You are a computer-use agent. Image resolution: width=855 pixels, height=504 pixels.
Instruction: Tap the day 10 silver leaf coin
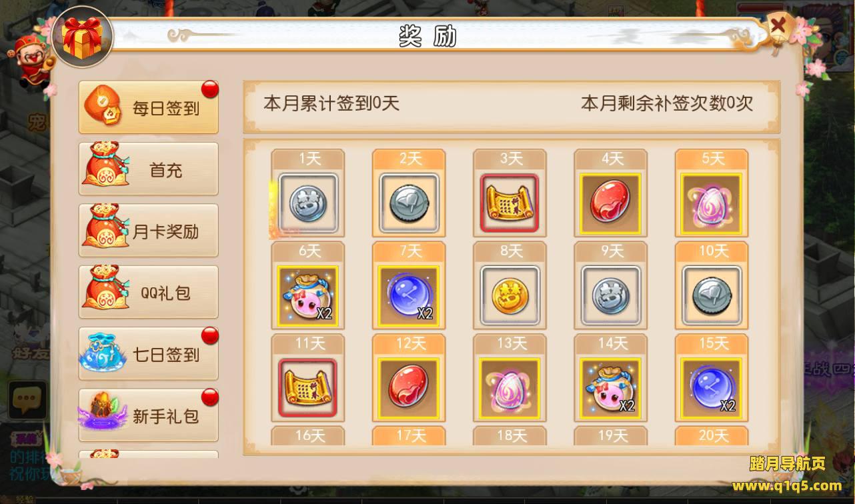click(711, 295)
